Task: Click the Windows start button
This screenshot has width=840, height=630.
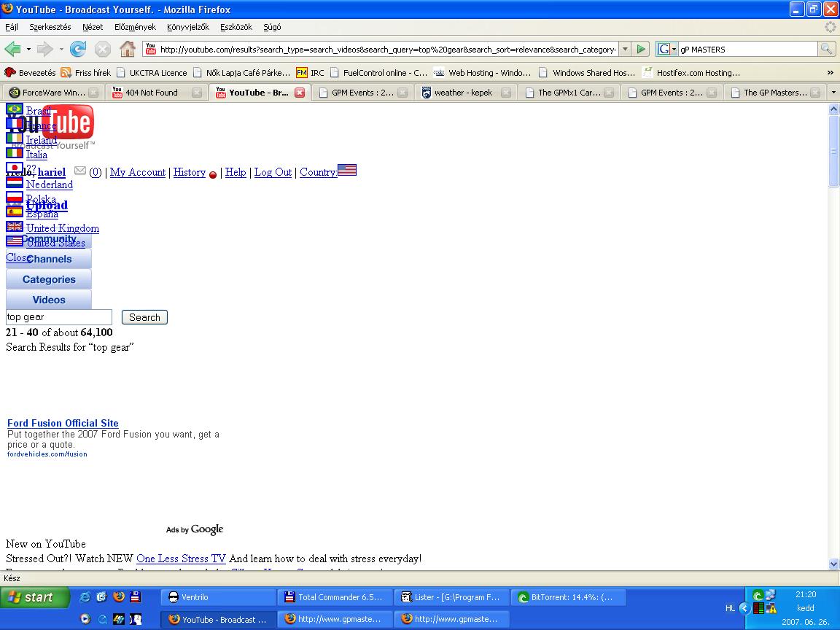Action: [35, 596]
